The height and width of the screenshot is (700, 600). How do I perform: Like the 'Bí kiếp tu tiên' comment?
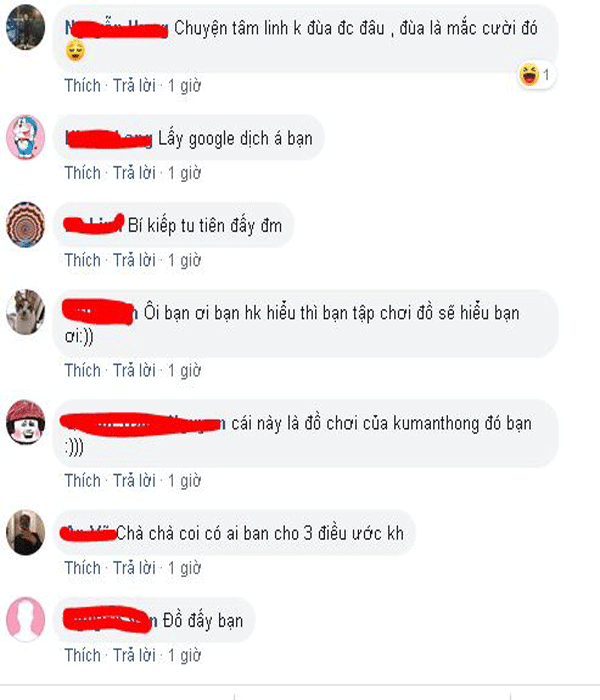pos(83,260)
